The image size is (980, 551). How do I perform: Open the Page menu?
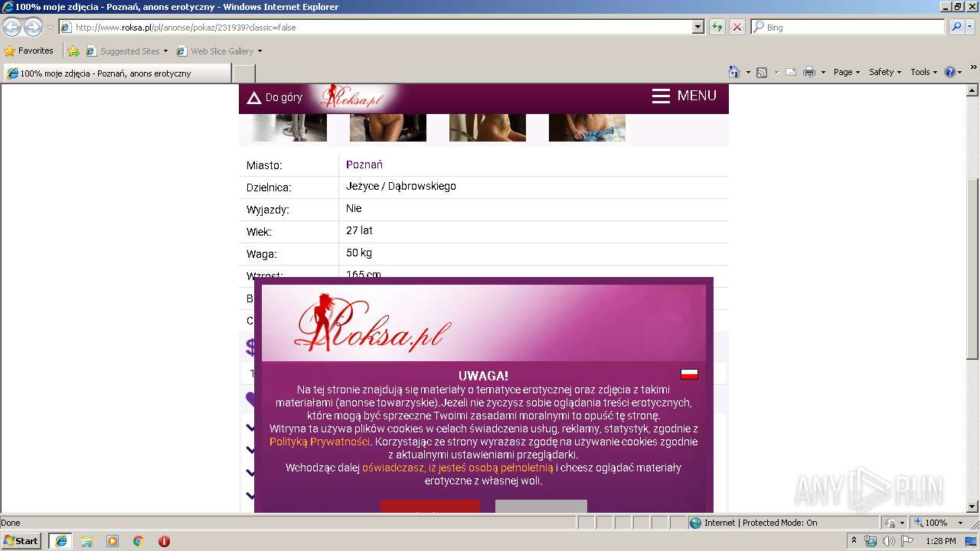click(x=847, y=72)
